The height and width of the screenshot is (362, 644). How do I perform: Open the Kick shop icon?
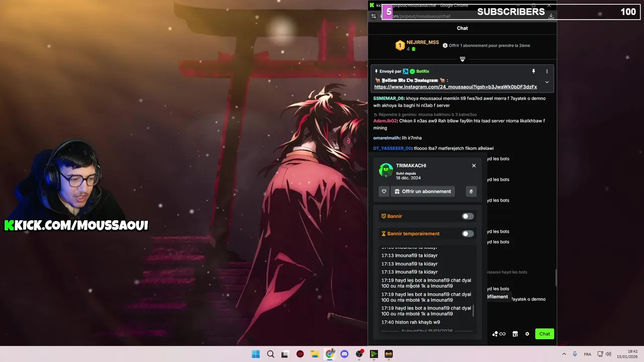515,334
